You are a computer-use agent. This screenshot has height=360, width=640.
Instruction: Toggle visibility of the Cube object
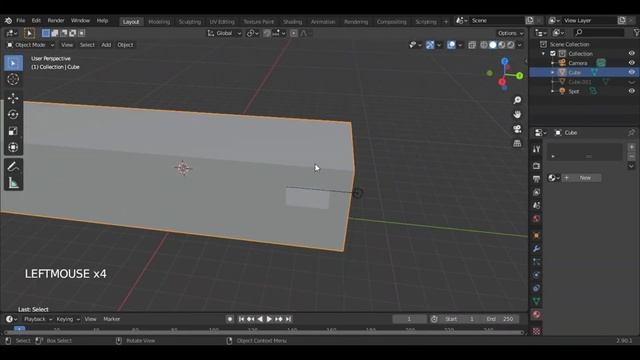coord(631,72)
